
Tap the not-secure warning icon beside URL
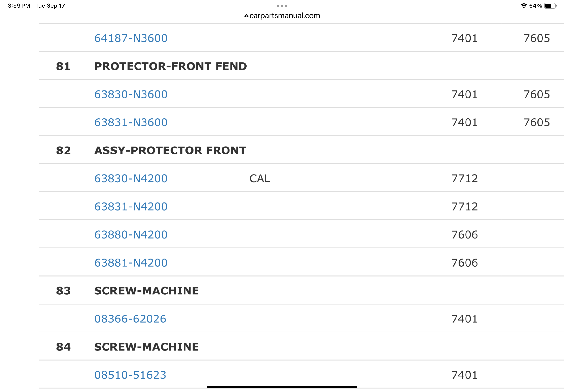246,16
